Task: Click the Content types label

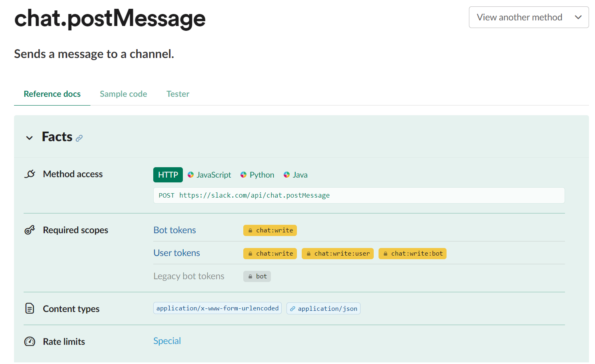Action: point(71,309)
